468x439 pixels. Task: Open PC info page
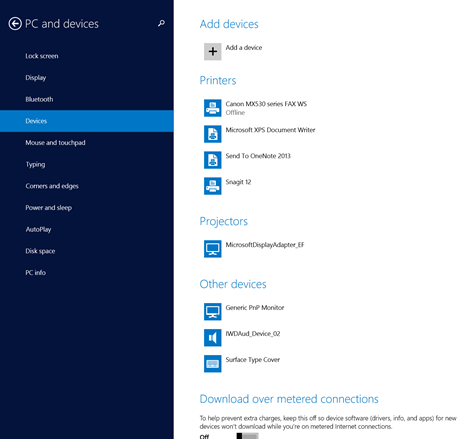click(x=87, y=273)
